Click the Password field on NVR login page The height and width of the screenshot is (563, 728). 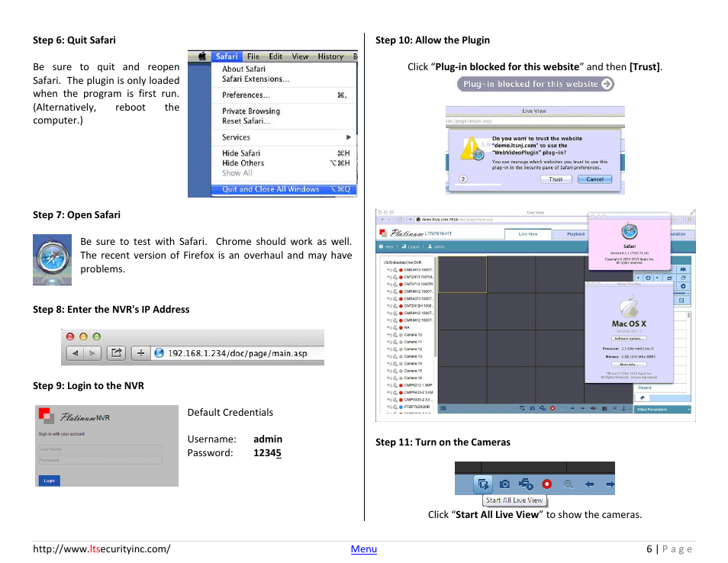pyautogui.click(x=100, y=461)
